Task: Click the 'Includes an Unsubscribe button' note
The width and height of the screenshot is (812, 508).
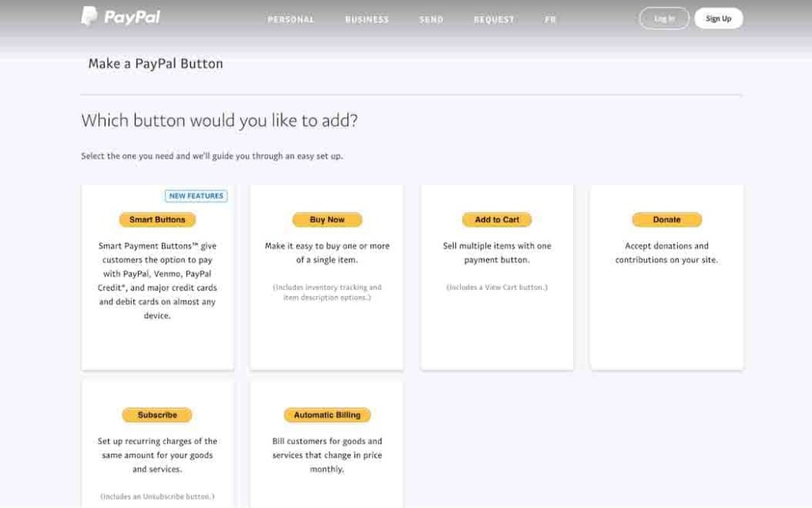Action: tap(158, 497)
